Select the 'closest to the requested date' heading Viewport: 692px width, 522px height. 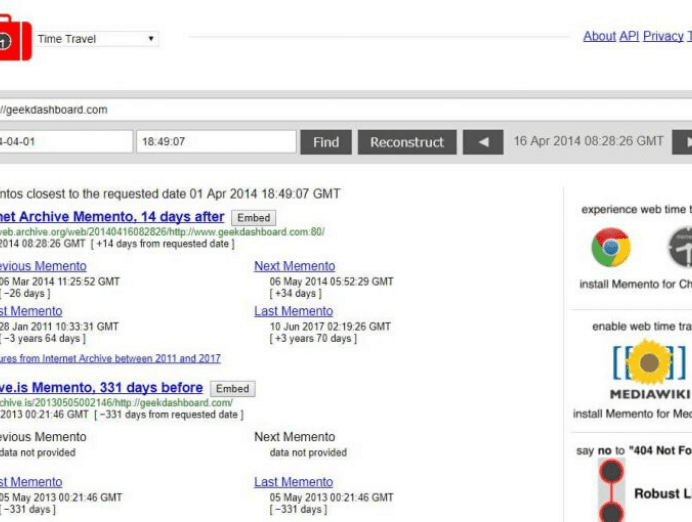click(x=170, y=194)
